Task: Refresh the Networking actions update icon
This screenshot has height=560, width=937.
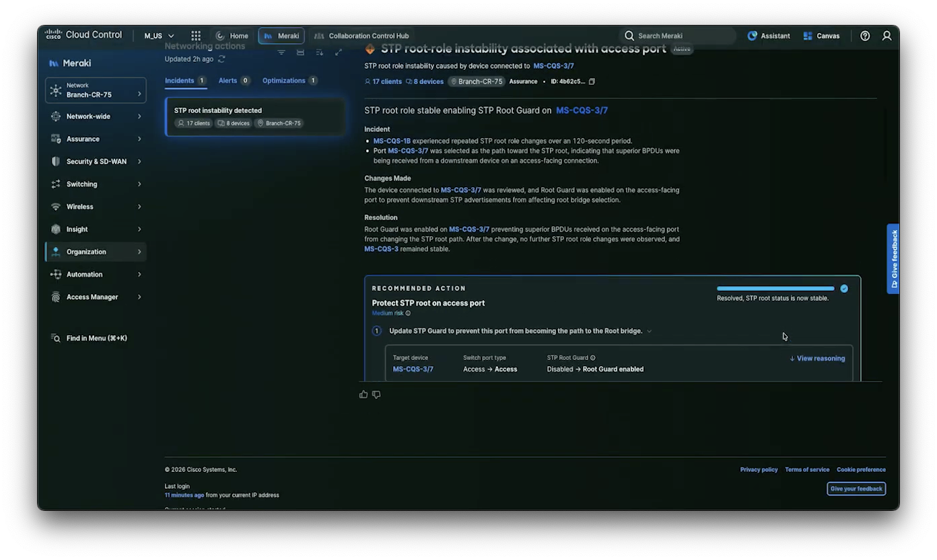Action: pyautogui.click(x=221, y=59)
